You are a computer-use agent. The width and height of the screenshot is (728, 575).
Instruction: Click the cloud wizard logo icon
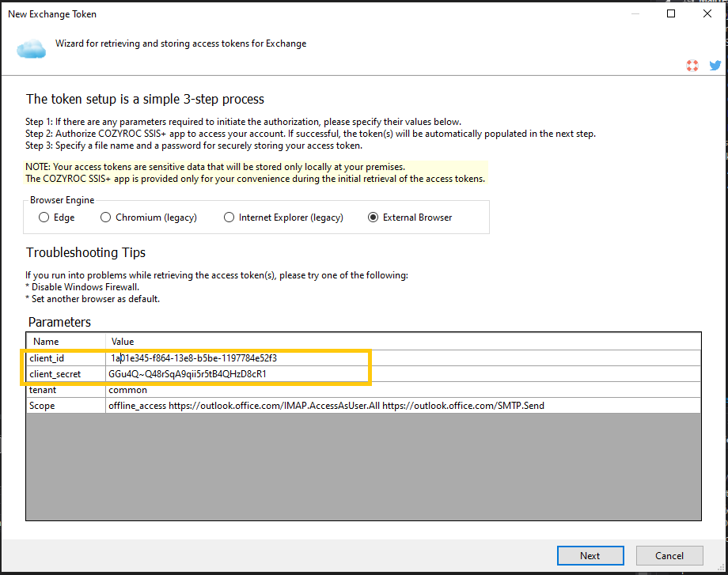point(32,49)
